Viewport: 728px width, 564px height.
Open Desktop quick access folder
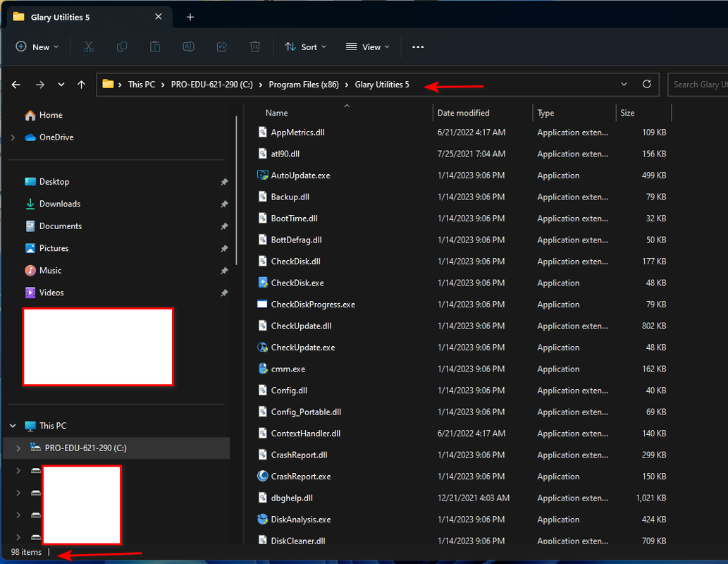point(47,182)
